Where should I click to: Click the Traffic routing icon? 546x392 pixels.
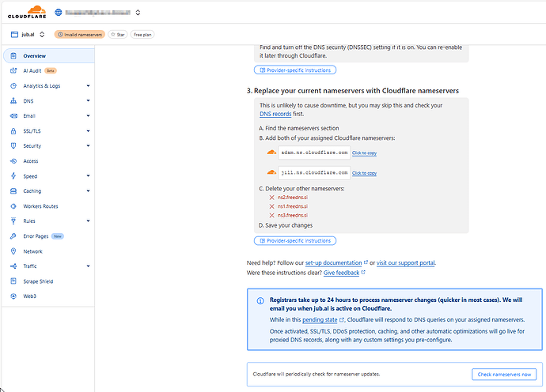[x=13, y=266]
